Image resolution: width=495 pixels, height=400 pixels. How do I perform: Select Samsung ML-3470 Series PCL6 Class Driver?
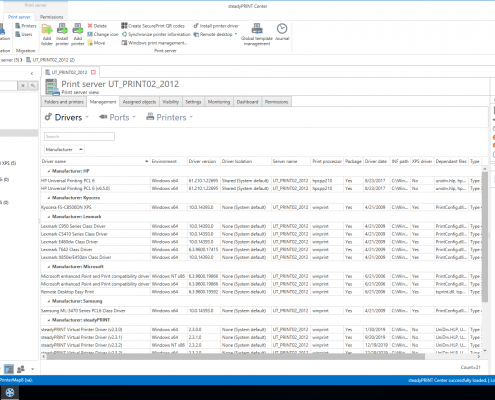[261, 311]
